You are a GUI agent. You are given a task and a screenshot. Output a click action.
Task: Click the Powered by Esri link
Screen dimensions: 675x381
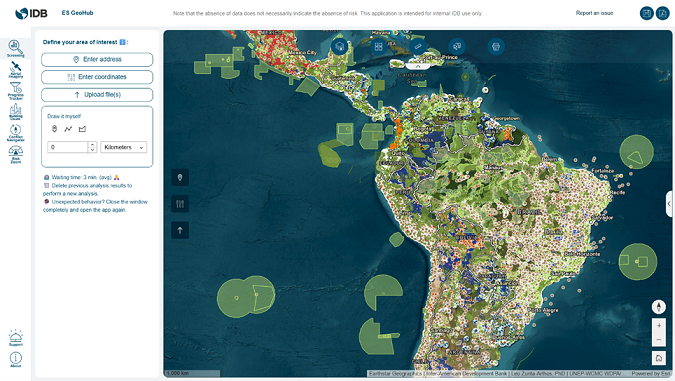tap(651, 373)
